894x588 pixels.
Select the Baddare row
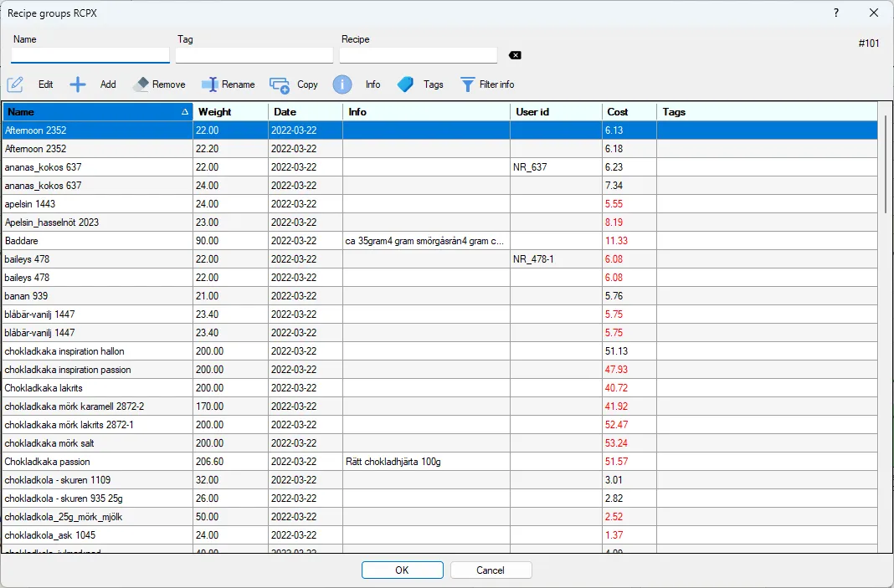439,240
